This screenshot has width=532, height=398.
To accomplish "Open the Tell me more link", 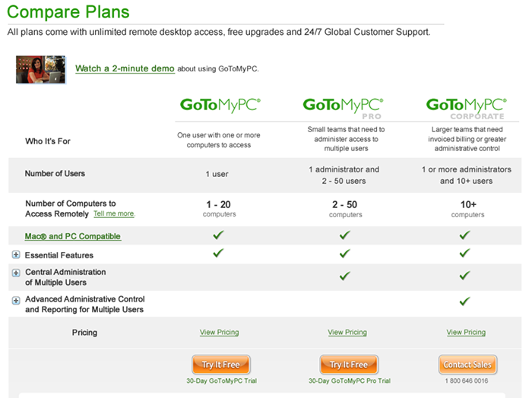I will [114, 213].
